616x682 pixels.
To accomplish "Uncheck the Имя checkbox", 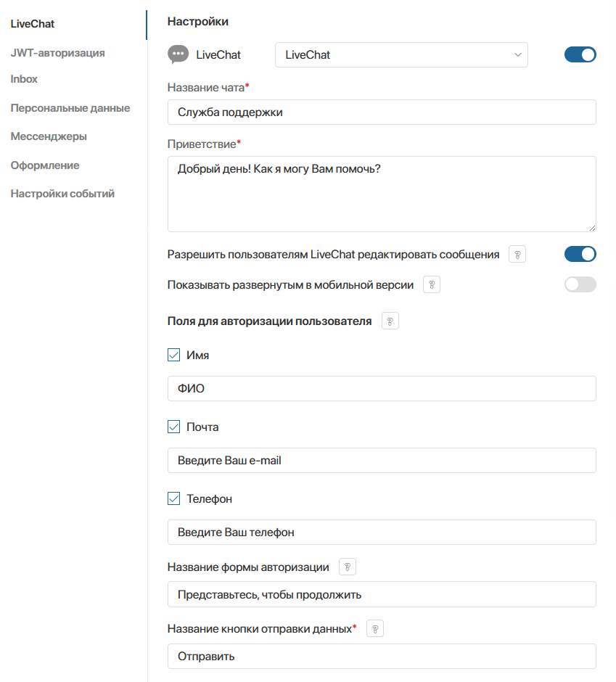I will [x=174, y=356].
